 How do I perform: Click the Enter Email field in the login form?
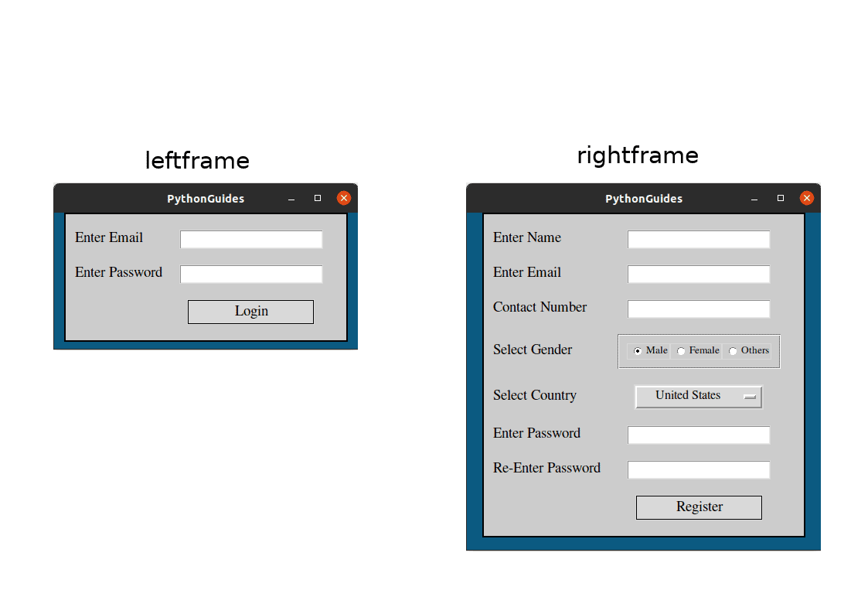tap(250, 239)
